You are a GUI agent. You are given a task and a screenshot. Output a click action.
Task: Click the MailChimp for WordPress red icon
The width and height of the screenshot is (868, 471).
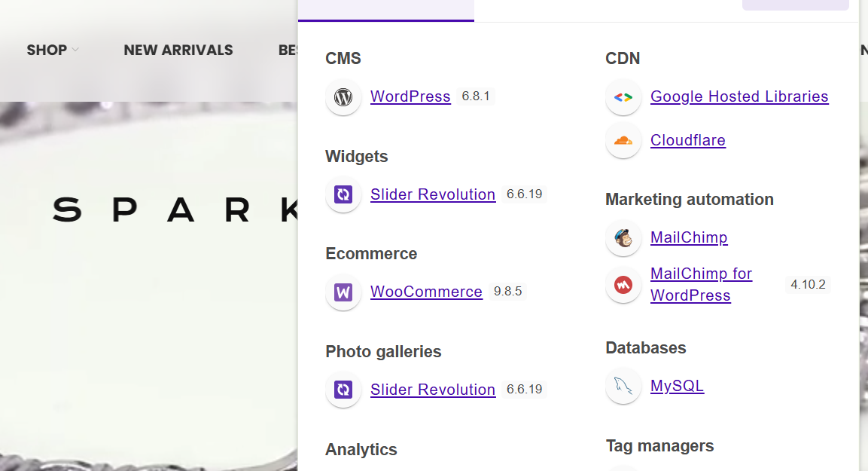tap(623, 286)
